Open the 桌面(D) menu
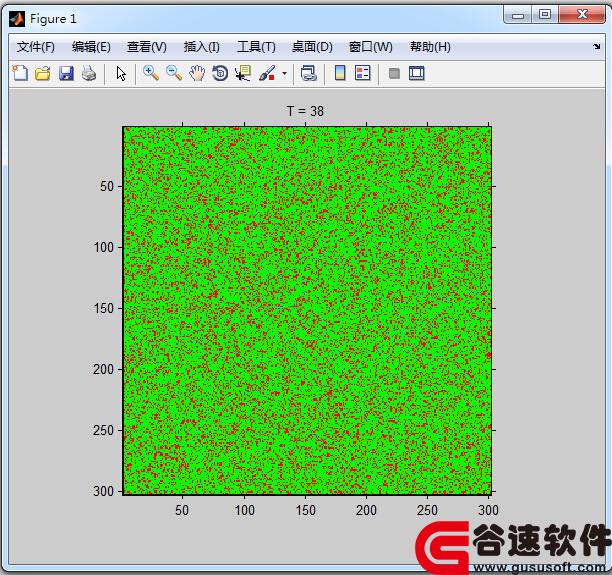Image resolution: width=612 pixels, height=575 pixels. pos(312,47)
